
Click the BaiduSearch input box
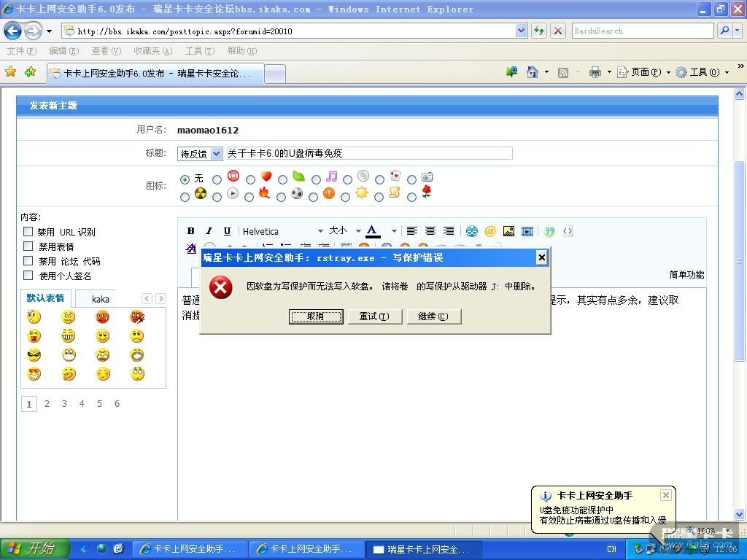point(643,31)
